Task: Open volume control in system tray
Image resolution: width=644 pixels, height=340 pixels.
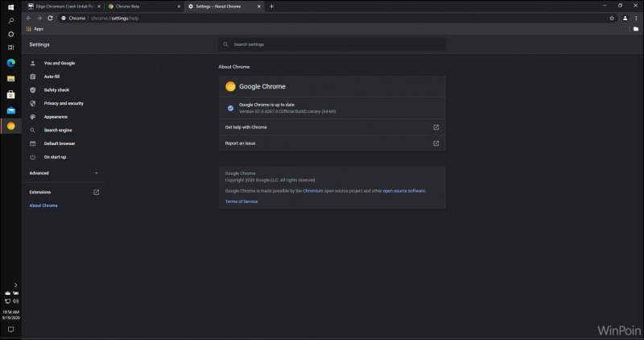Action: click(15, 301)
